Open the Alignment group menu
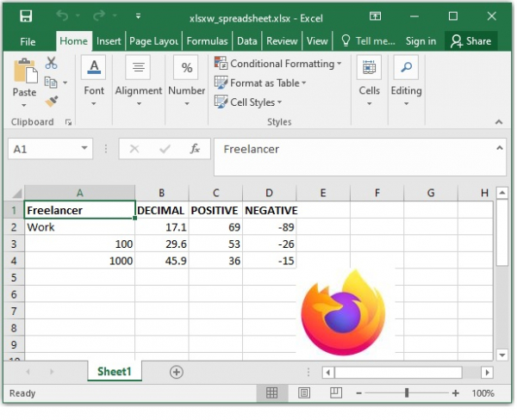Image resolution: width=517 pixels, height=420 pixels. [x=139, y=81]
